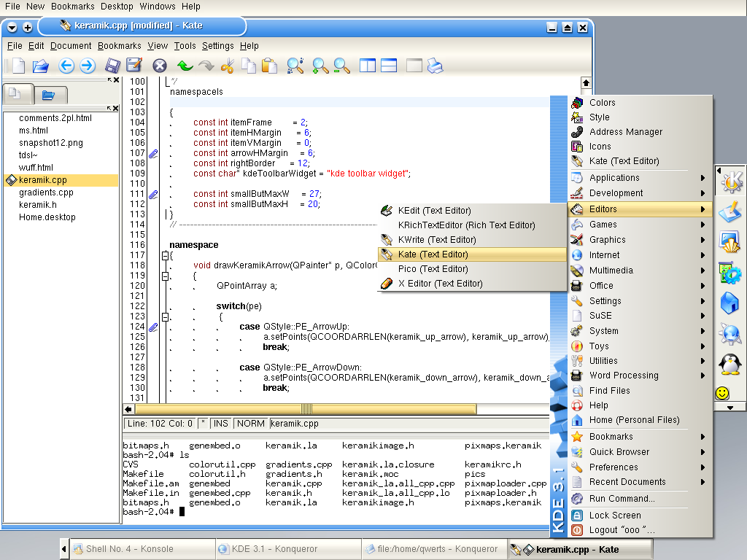Toggle the bookmark paperclip on line 111
Screen dimensions: 747x560
(x=153, y=195)
